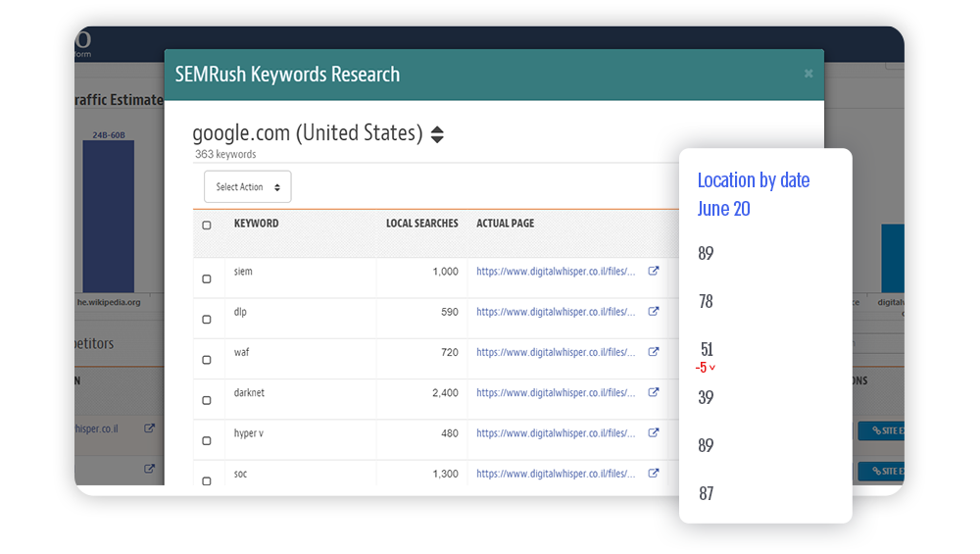Open external link icon for soc row
Screen dimensions: 980x554
pyautogui.click(x=653, y=474)
